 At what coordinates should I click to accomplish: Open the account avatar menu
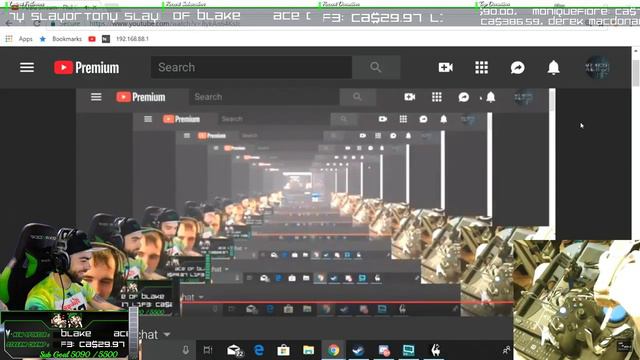(597, 67)
